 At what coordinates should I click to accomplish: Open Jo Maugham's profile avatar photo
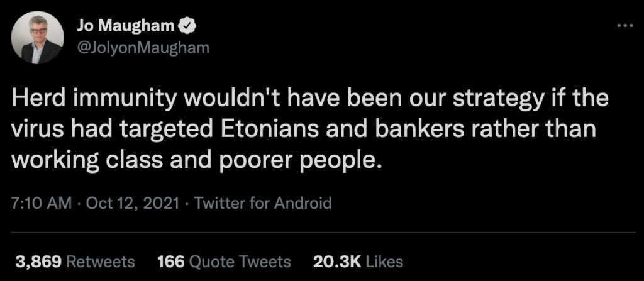38,37
